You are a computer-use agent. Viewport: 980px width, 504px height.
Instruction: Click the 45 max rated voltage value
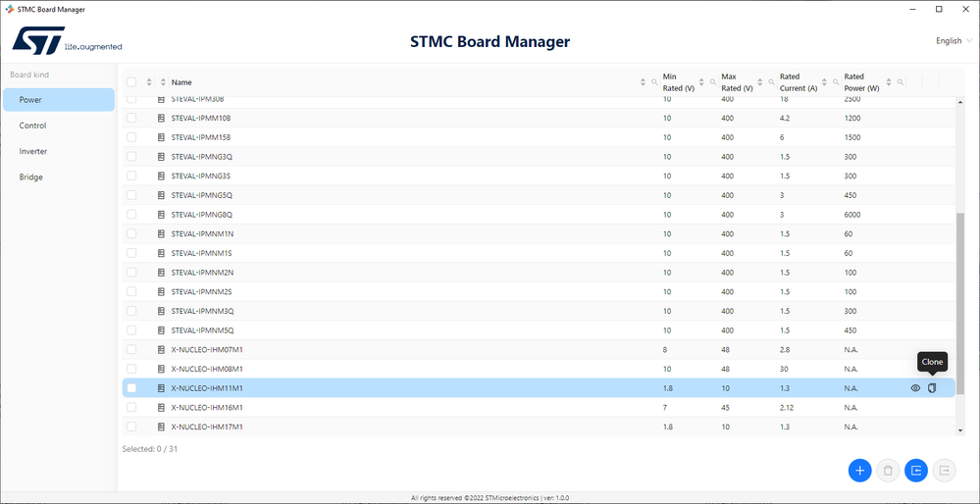click(x=725, y=407)
